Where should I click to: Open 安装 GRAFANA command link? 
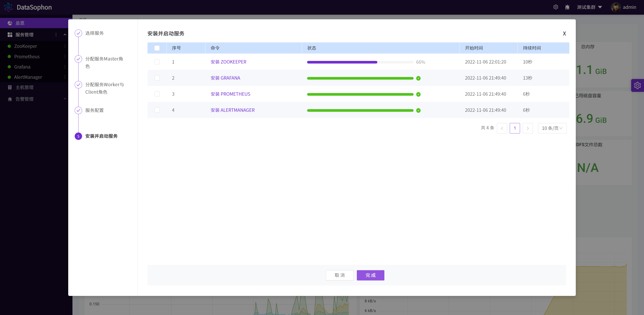point(225,78)
